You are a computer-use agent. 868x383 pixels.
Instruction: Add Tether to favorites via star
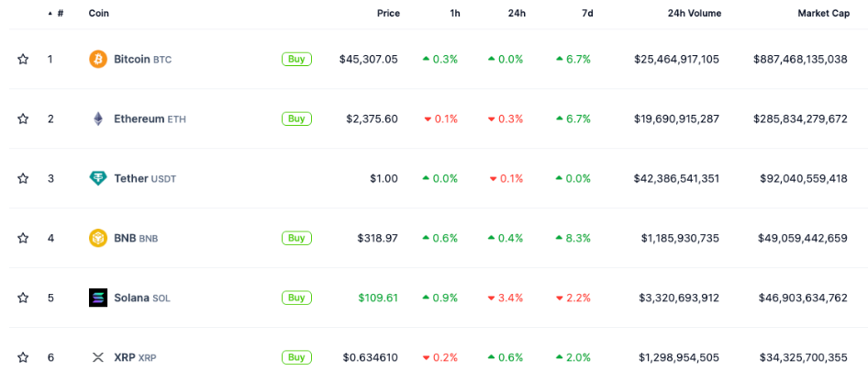click(23, 178)
